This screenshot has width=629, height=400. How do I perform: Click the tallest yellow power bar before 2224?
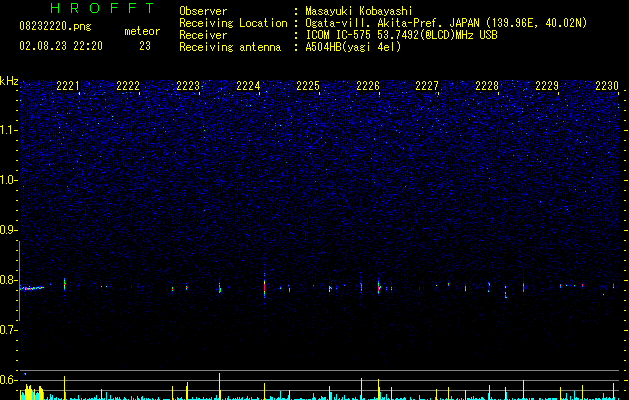pos(219,386)
